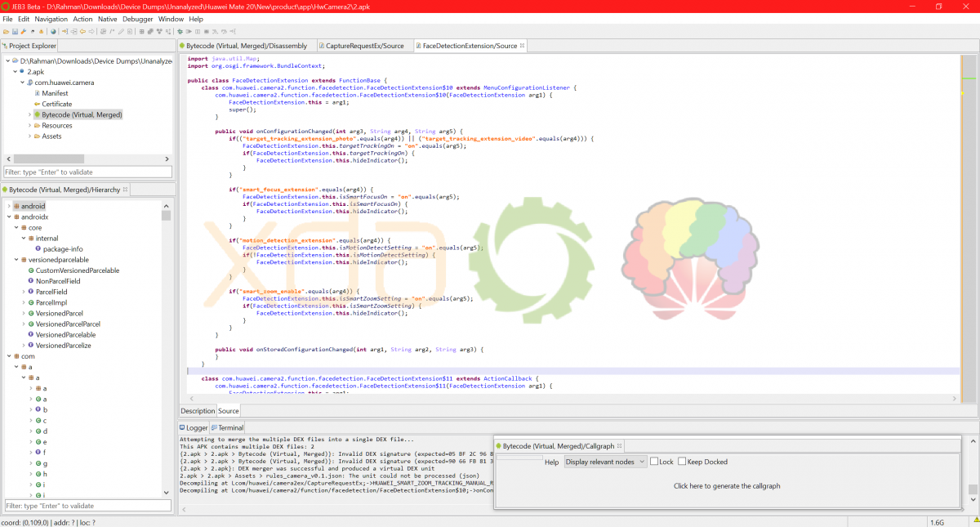Collapse the versionedparcelable package

(x=16, y=260)
